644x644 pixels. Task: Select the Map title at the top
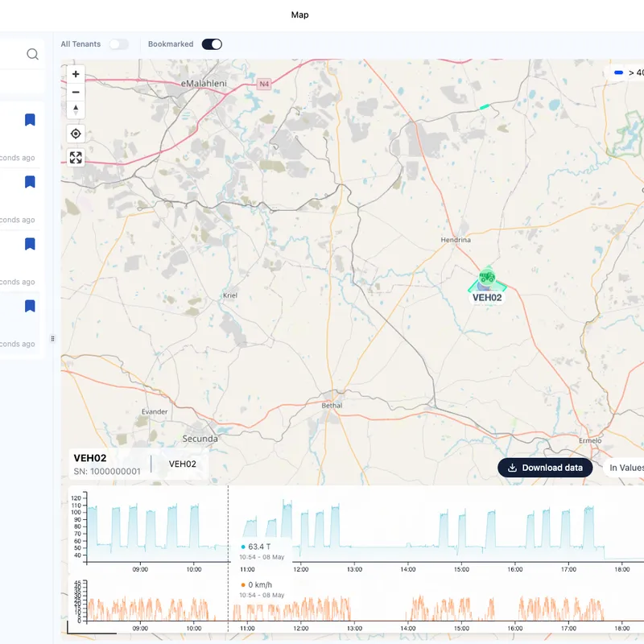(x=299, y=14)
